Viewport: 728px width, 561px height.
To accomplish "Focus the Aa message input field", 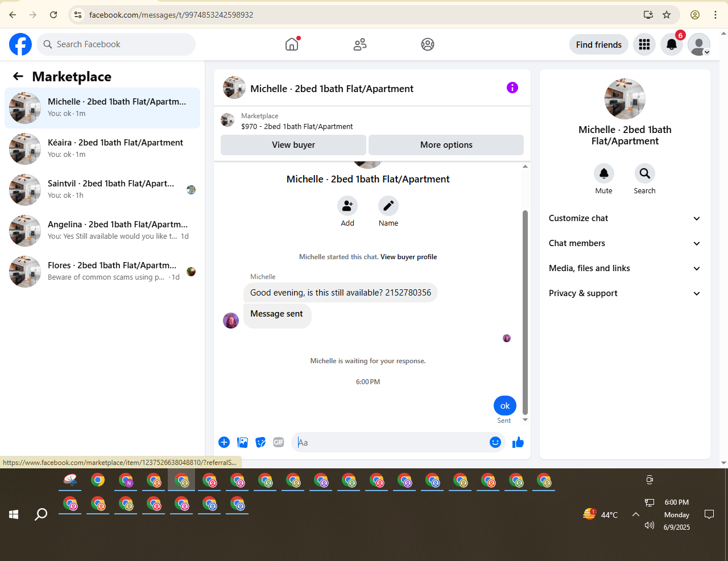I will coord(390,442).
